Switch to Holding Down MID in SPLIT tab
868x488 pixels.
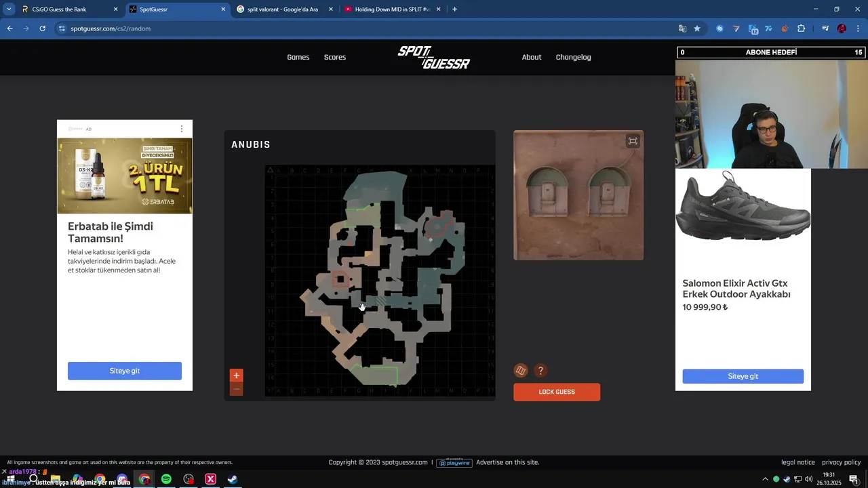coord(392,9)
